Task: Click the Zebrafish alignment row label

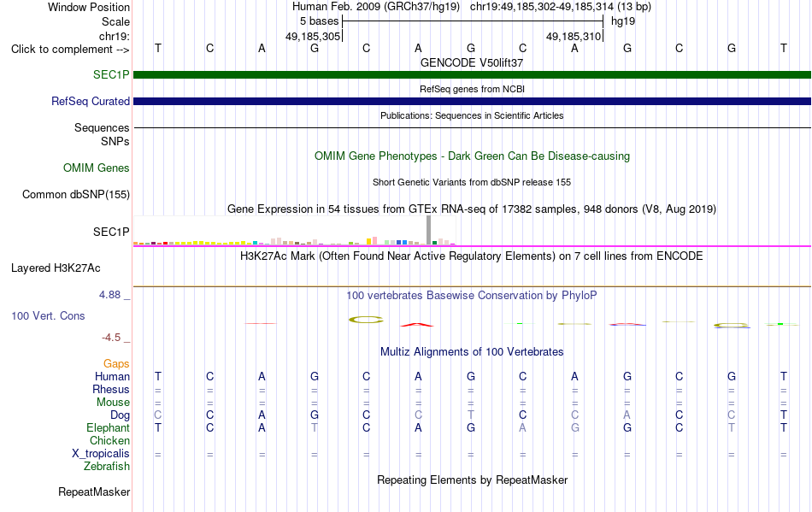Action: click(107, 467)
